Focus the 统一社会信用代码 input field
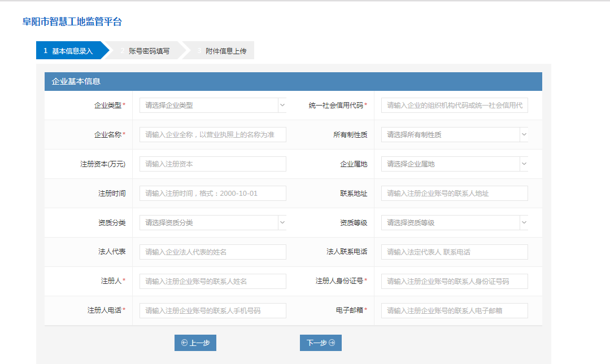Image resolution: width=610 pixels, height=364 pixels. [x=454, y=106]
